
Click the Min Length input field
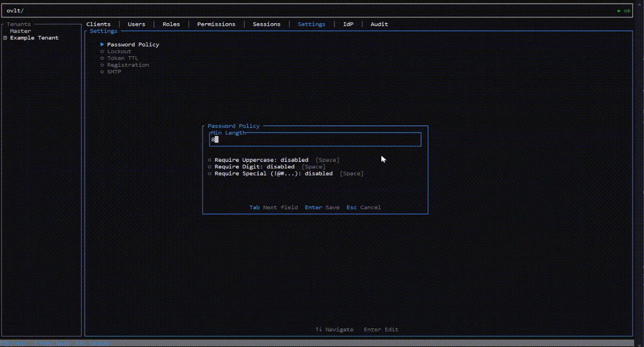pos(315,140)
